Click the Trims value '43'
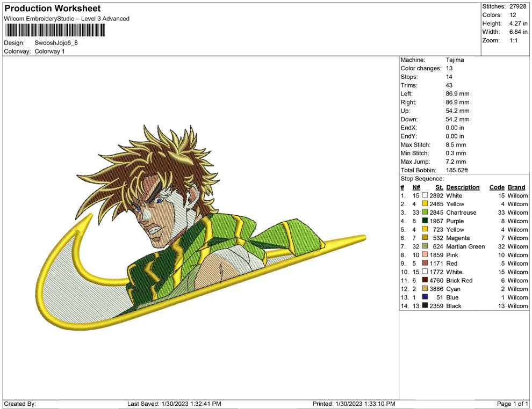 coord(449,85)
